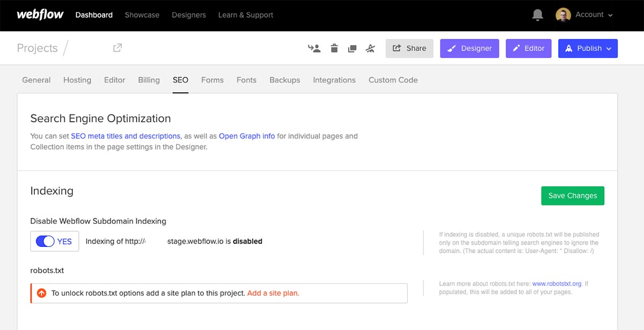Image resolution: width=644 pixels, height=330 pixels.
Task: Open notifications via the bell icon
Action: click(x=537, y=14)
